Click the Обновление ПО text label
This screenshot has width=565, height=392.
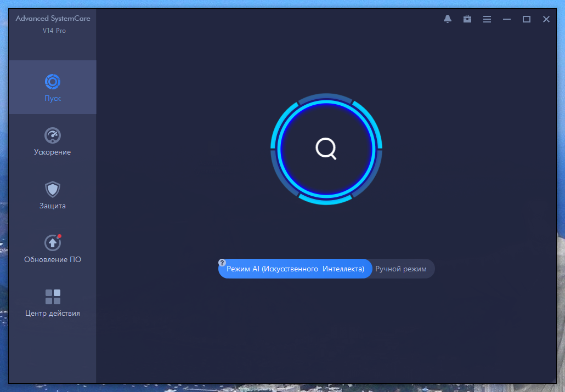[x=53, y=260]
